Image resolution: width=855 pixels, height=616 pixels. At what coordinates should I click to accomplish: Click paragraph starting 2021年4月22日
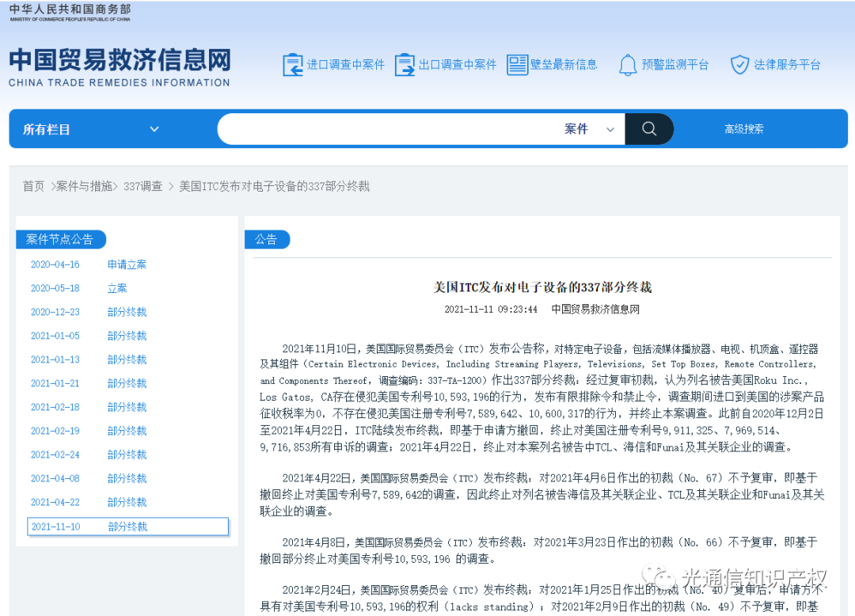click(542, 494)
